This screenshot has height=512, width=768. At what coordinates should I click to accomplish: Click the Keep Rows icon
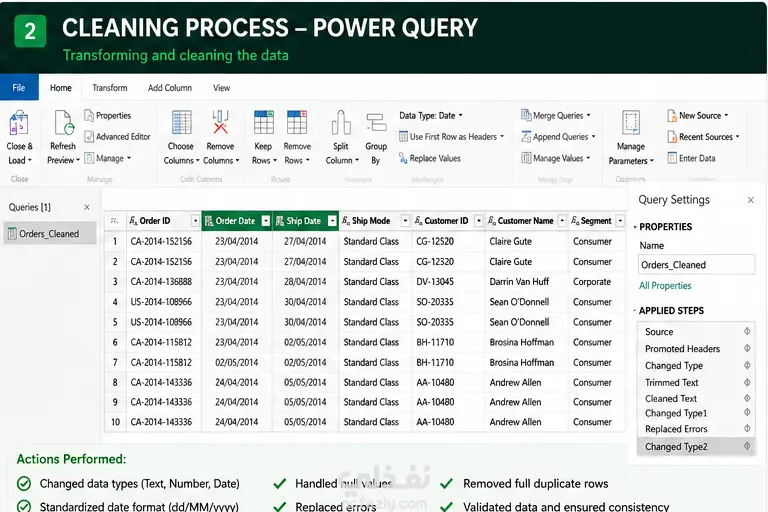(264, 122)
